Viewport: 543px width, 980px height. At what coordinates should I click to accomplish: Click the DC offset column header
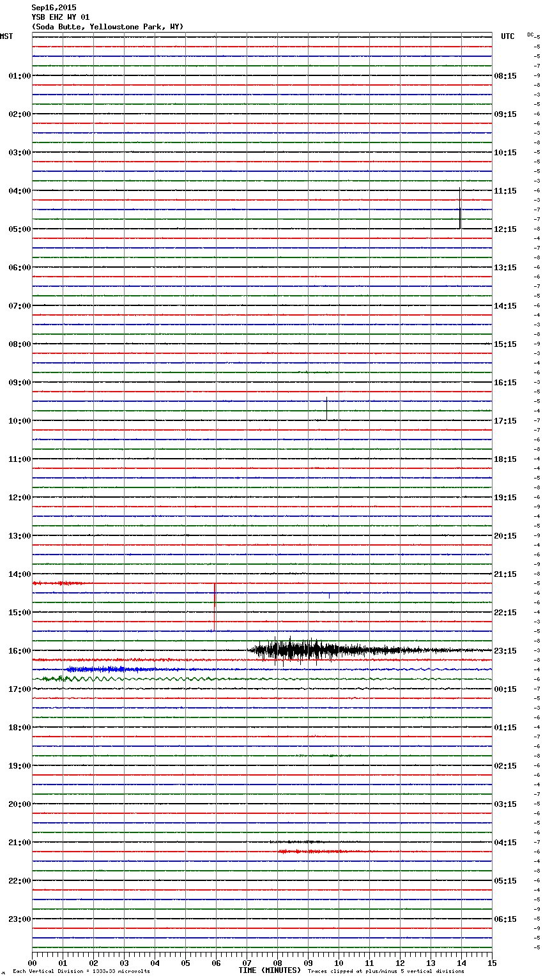click(x=530, y=34)
